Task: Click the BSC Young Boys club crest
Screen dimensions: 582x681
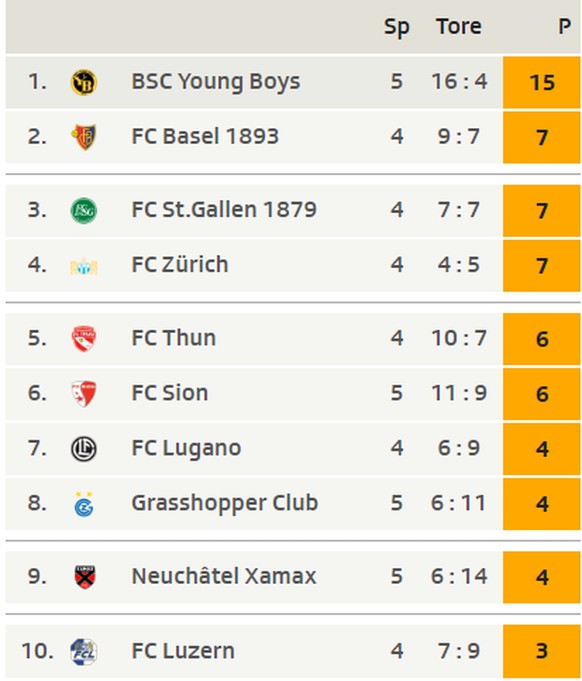Action: (83, 82)
